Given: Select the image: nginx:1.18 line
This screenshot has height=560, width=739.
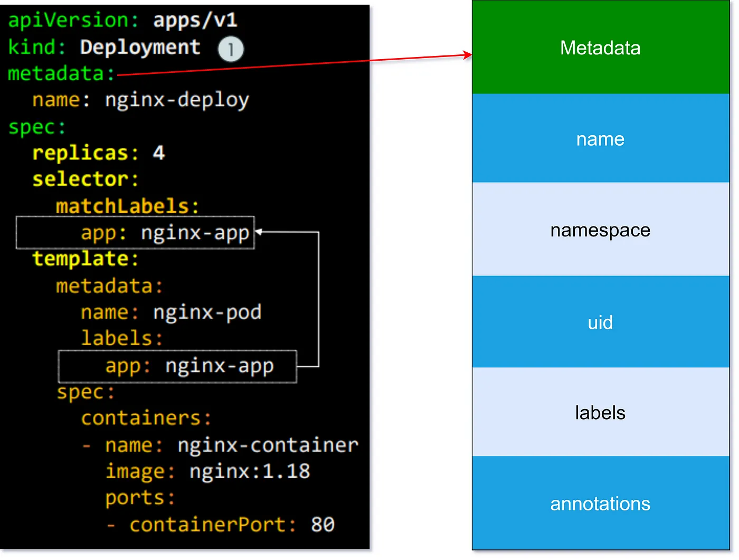Looking at the screenshot, I should pyautogui.click(x=207, y=471).
